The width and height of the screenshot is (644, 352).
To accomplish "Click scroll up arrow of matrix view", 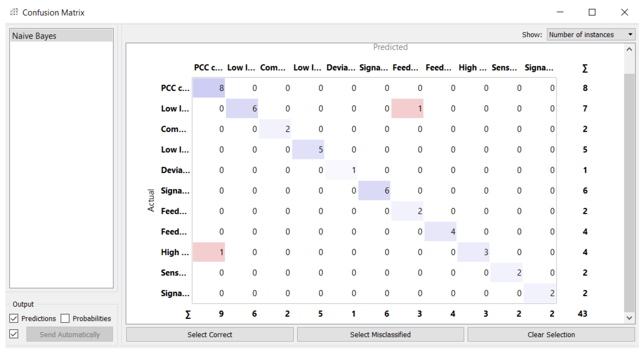I will pyautogui.click(x=629, y=49).
